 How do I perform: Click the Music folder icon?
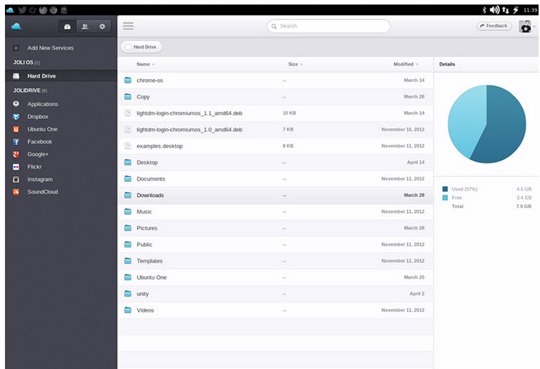coord(128,211)
